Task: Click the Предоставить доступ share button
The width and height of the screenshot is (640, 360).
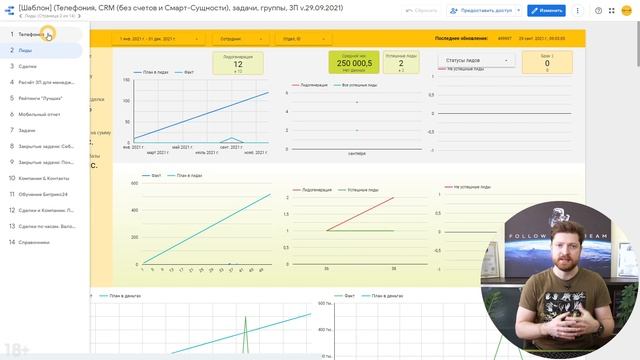Action: (481, 11)
